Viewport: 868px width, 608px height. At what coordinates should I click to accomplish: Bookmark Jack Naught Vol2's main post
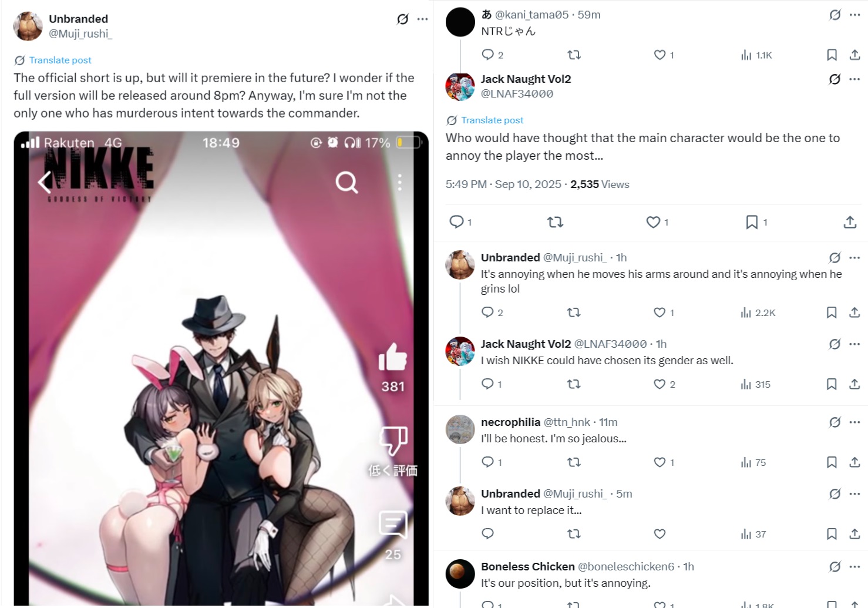[752, 222]
